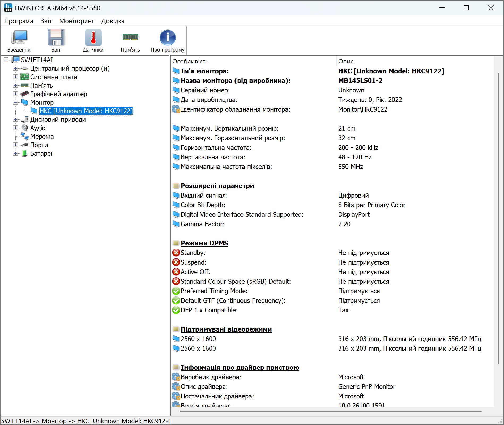Expand the Дисковий приводи node
The image size is (504, 425).
[x=15, y=119]
